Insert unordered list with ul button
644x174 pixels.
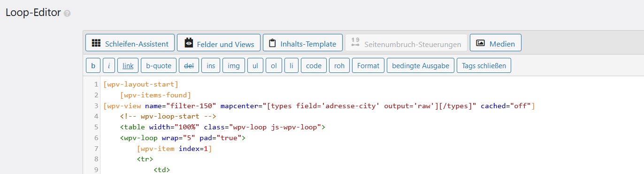pos(255,65)
